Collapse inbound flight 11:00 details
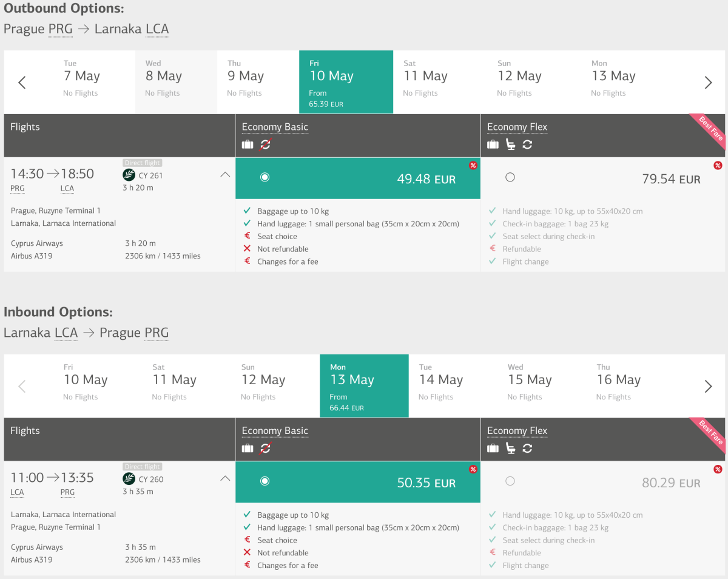Viewport: 728px width, 579px height. point(225,478)
